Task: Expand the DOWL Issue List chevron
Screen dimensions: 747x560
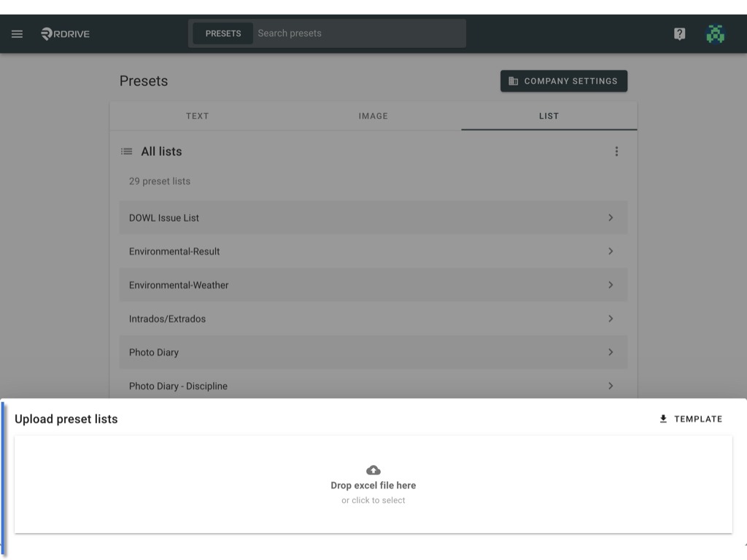Action: (x=611, y=217)
